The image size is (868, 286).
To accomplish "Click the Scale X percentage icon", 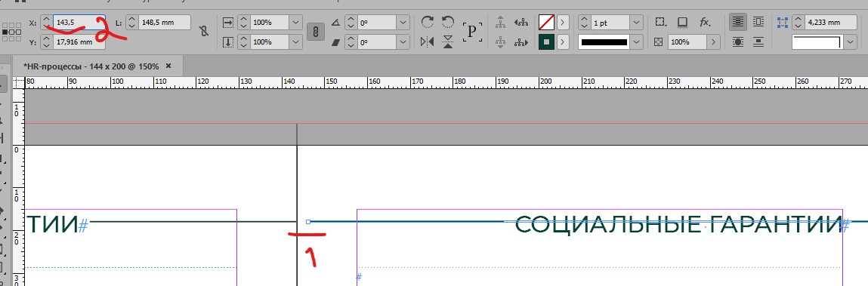I will [228, 22].
